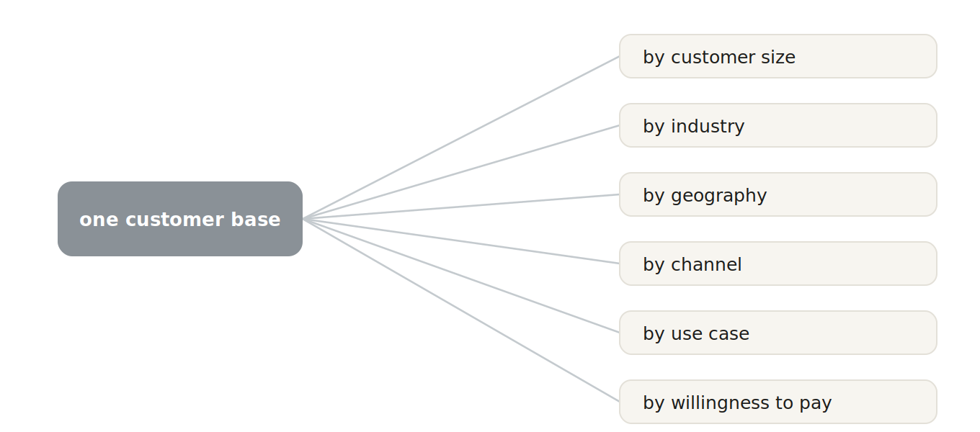Click the junction where all connectors meet

[x=303, y=219]
